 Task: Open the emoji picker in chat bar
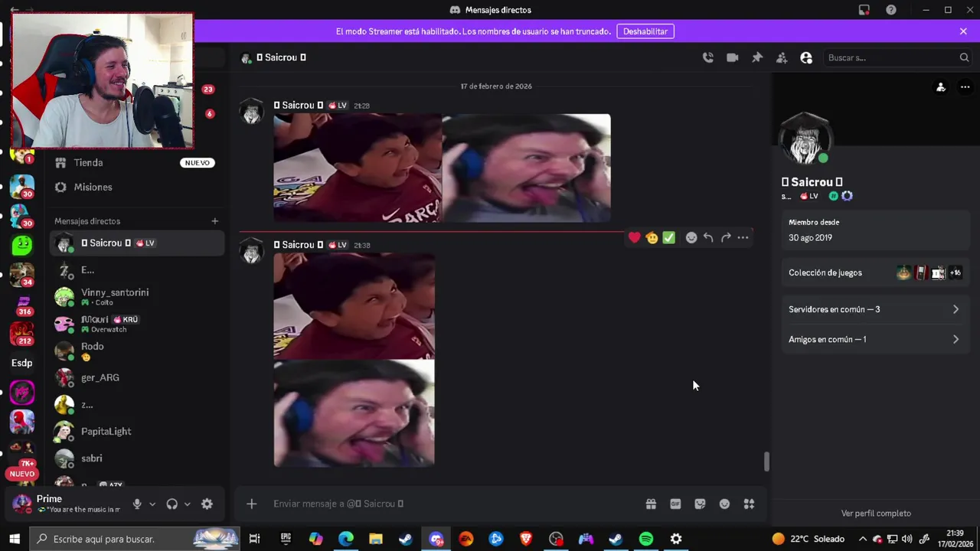pyautogui.click(x=724, y=504)
